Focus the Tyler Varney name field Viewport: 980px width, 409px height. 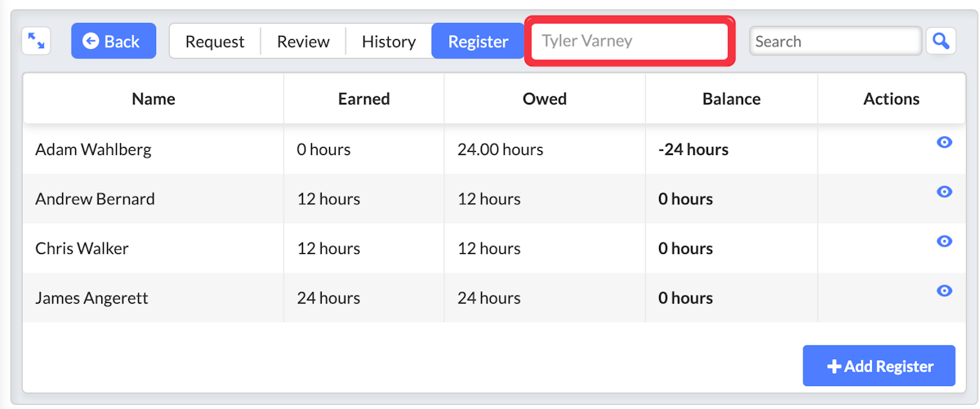coord(629,41)
